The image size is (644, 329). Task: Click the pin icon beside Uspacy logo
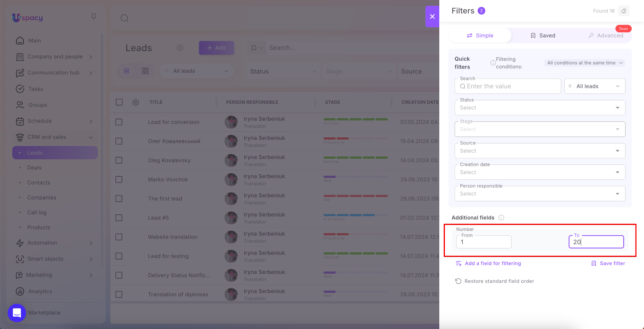tap(93, 17)
